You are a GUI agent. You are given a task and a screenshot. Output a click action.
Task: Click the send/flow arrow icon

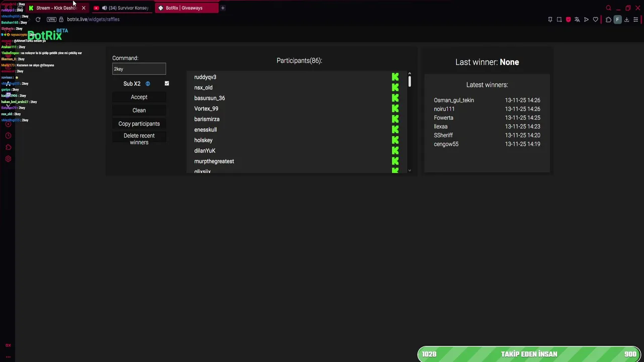[x=586, y=20]
